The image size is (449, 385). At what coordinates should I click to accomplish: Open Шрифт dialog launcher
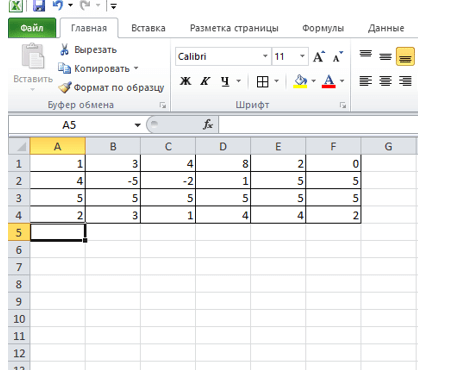pos(343,105)
